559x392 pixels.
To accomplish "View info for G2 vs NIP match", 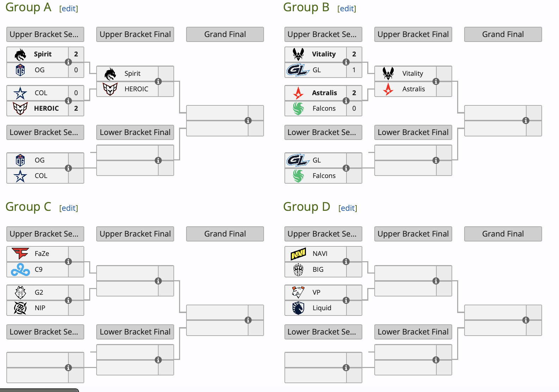I will point(68,300).
